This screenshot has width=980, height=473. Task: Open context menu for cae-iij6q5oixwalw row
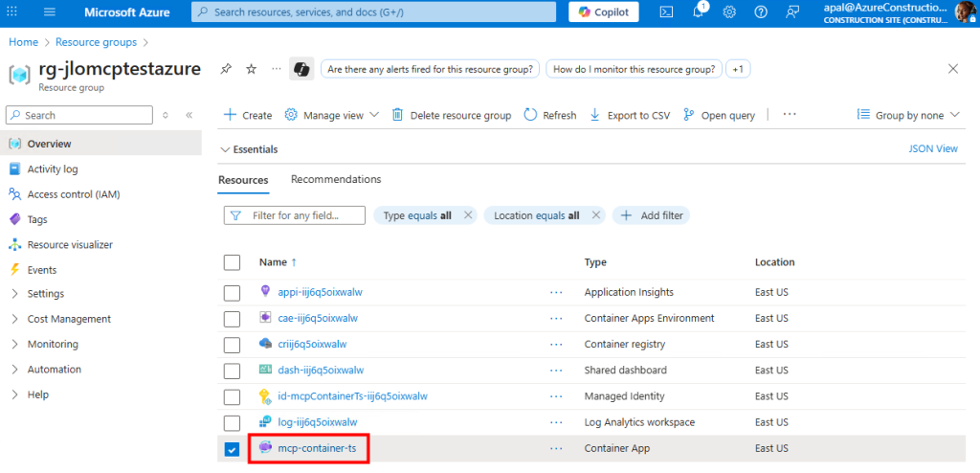[x=556, y=318]
